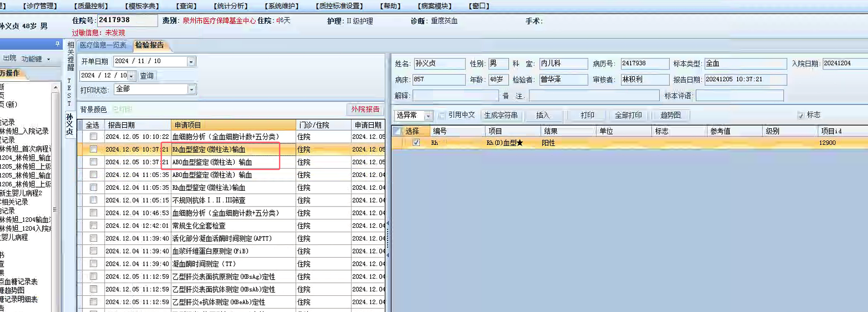
Task: Toggle the 标志 checkbox
Action: tap(800, 115)
